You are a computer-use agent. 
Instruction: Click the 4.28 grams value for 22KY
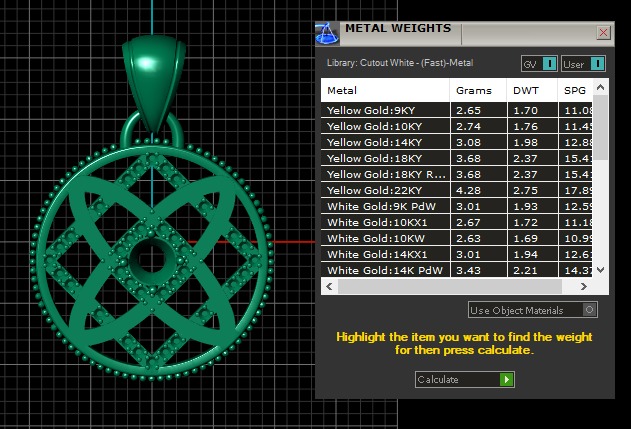468,190
